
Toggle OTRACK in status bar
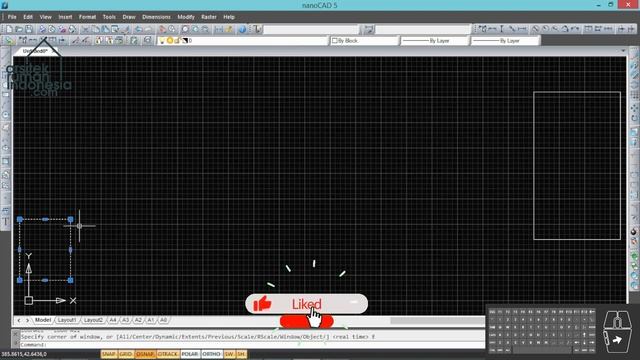pyautogui.click(x=167, y=354)
